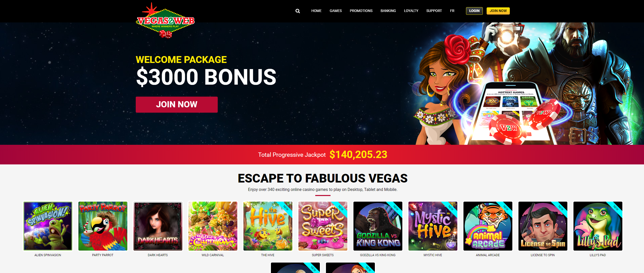Click the red Join Now banner button
Viewport: 644px width, 273px height.
point(177,105)
